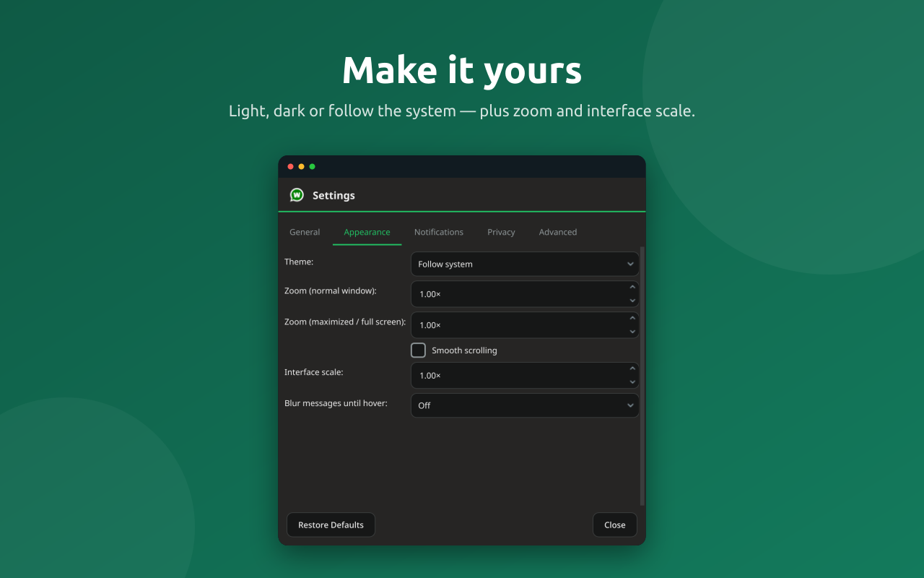Decrease Interface scale with the down arrow
Image resolution: width=924 pixels, height=578 pixels.
click(x=632, y=382)
